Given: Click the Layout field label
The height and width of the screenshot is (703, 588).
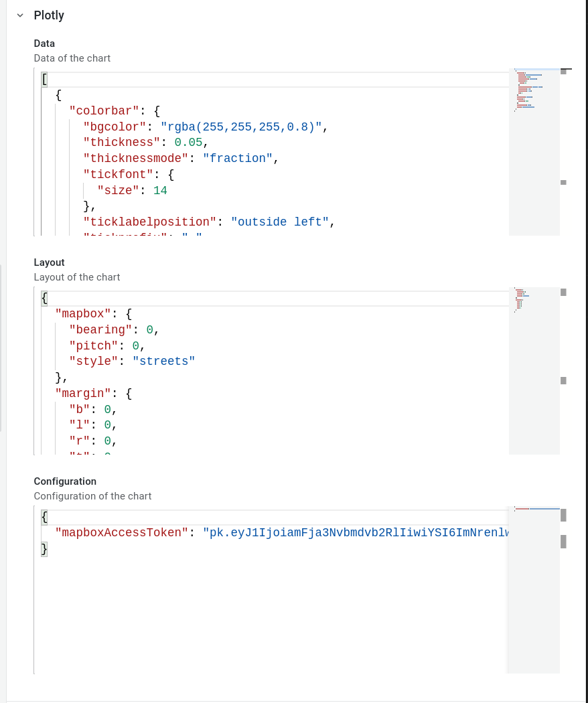Looking at the screenshot, I should pyautogui.click(x=50, y=262).
